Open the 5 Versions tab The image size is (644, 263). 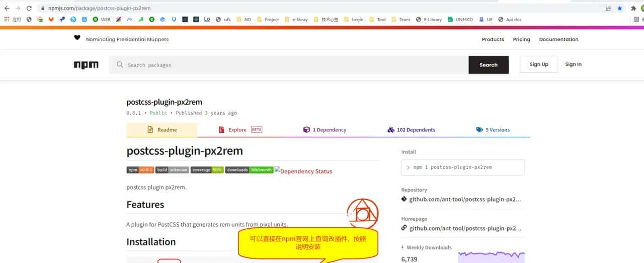(x=493, y=130)
